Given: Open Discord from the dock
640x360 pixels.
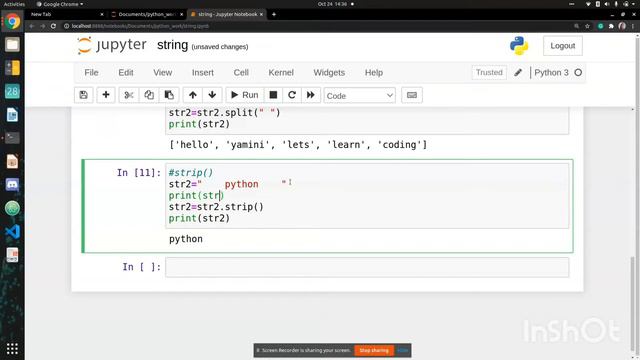Looking at the screenshot, I should click(12, 184).
